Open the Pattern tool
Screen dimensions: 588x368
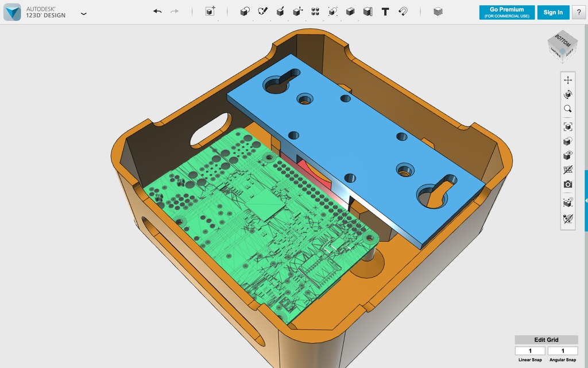point(315,11)
